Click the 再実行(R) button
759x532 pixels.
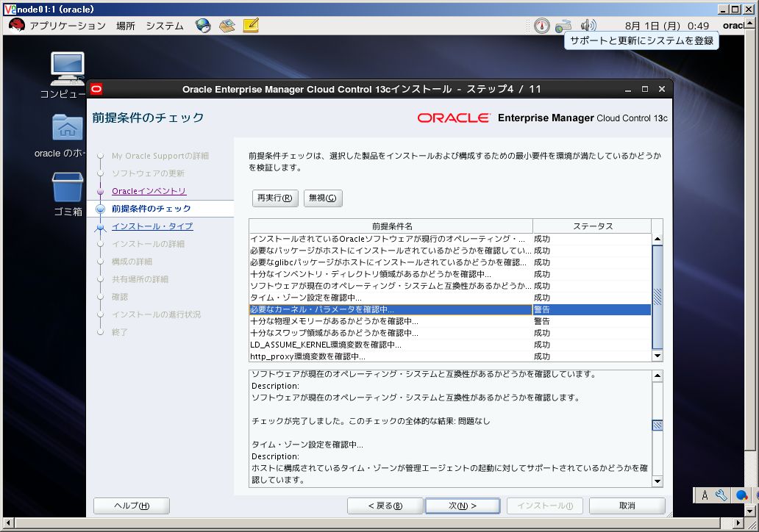275,198
